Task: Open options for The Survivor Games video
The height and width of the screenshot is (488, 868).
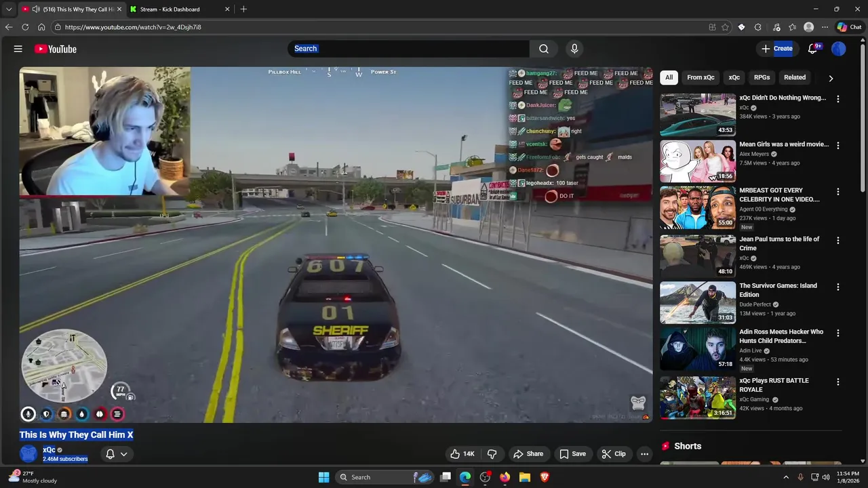Action: tap(838, 287)
